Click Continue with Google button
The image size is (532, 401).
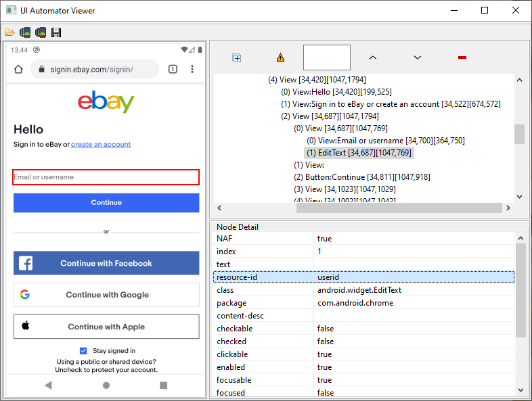(106, 295)
